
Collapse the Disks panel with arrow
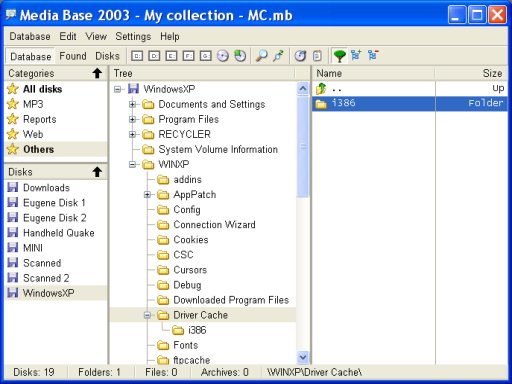point(97,172)
